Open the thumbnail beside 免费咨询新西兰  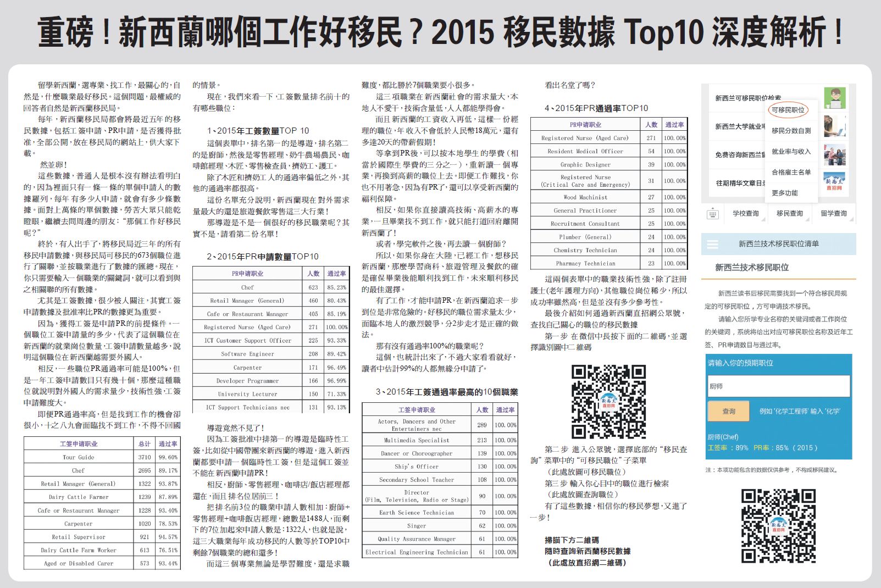835,155
